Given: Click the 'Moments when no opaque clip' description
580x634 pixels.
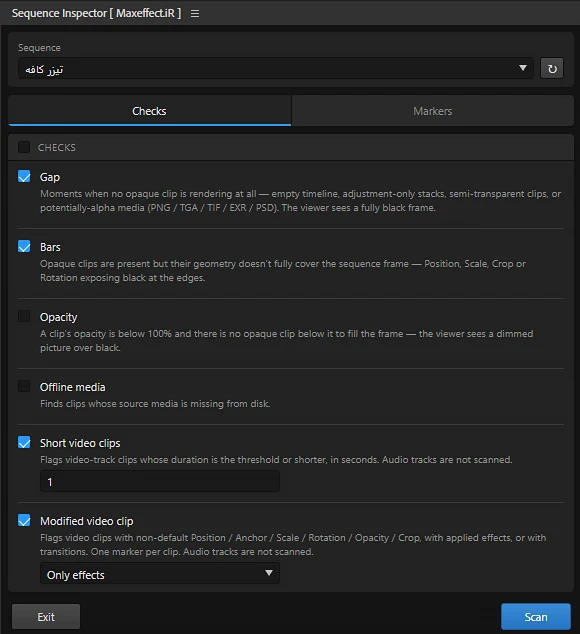Looking at the screenshot, I should point(301,201).
